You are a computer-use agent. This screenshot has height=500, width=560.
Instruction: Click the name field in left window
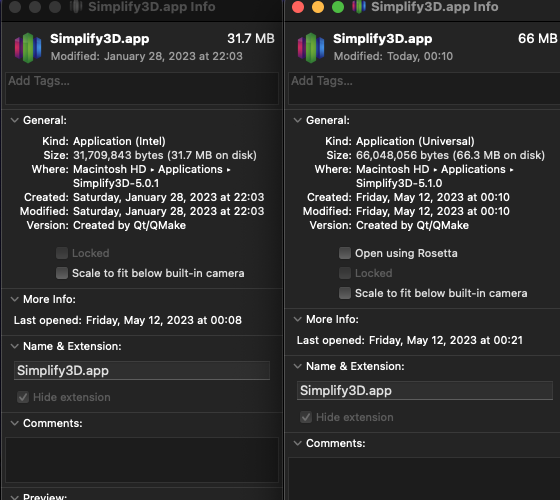[x=142, y=371]
